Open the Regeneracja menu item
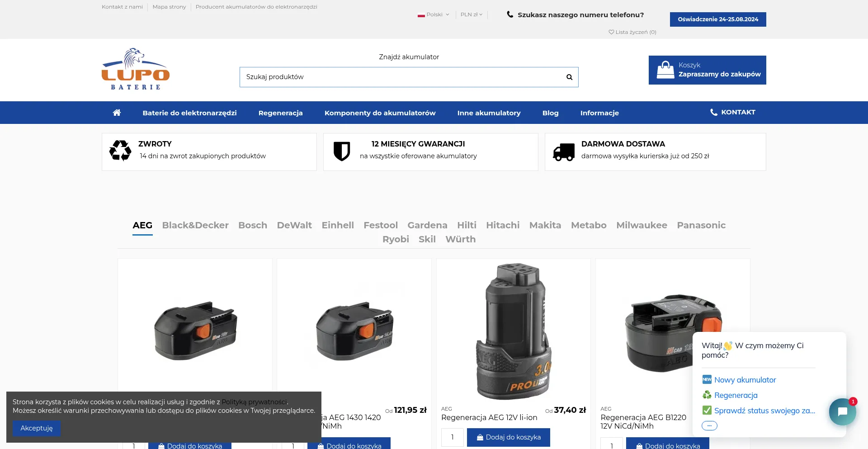The width and height of the screenshot is (868, 449). click(280, 113)
